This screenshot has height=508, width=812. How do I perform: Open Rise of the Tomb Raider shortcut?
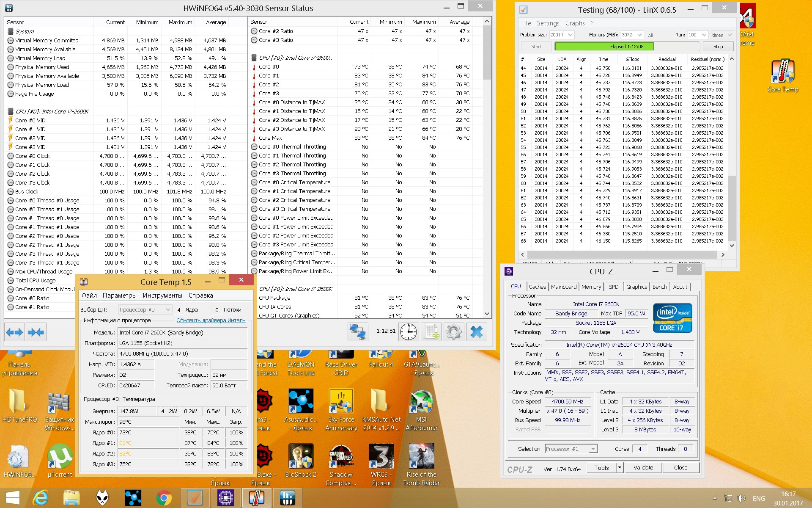[421, 465]
